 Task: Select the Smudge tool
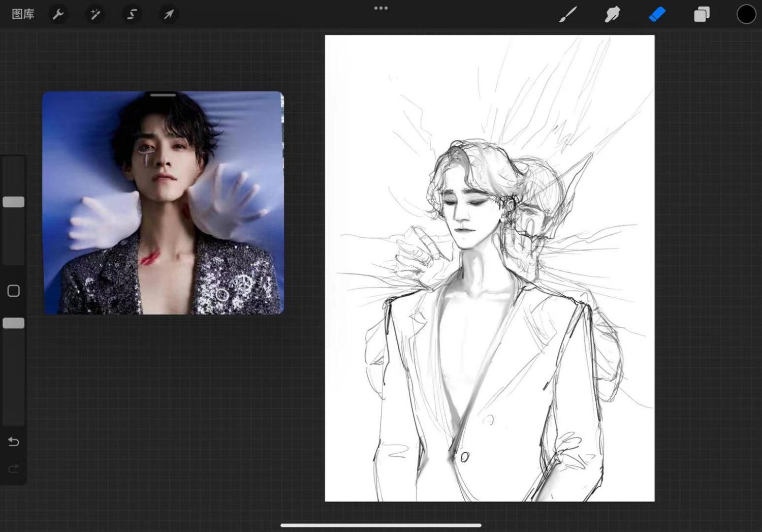(x=612, y=14)
